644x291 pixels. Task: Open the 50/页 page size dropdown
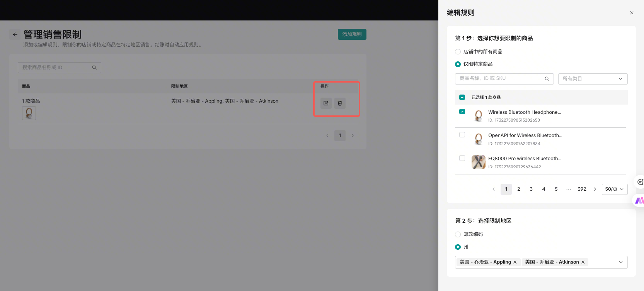[614, 189]
